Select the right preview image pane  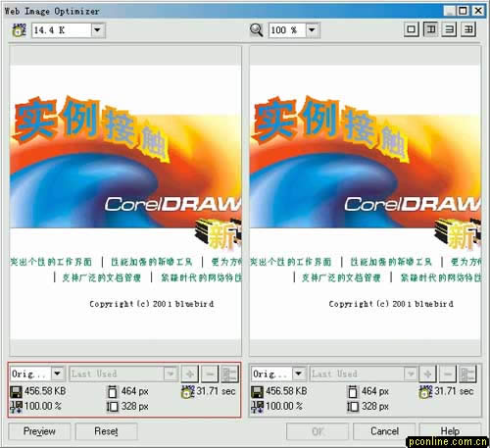pos(366,201)
